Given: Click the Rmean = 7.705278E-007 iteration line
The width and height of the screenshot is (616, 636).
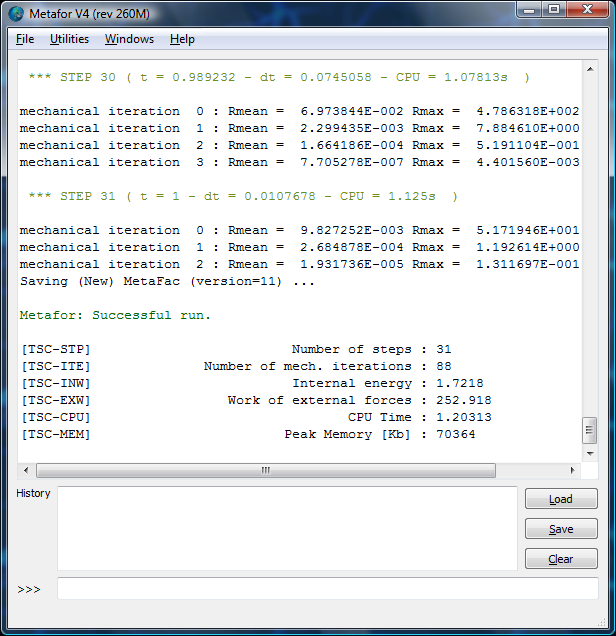Looking at the screenshot, I should tap(299, 162).
